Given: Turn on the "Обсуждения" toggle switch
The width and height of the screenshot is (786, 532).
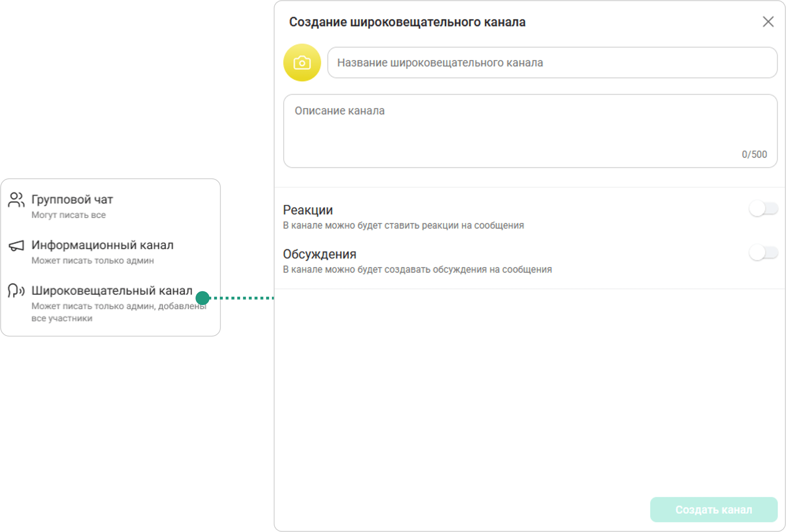Looking at the screenshot, I should [x=763, y=253].
